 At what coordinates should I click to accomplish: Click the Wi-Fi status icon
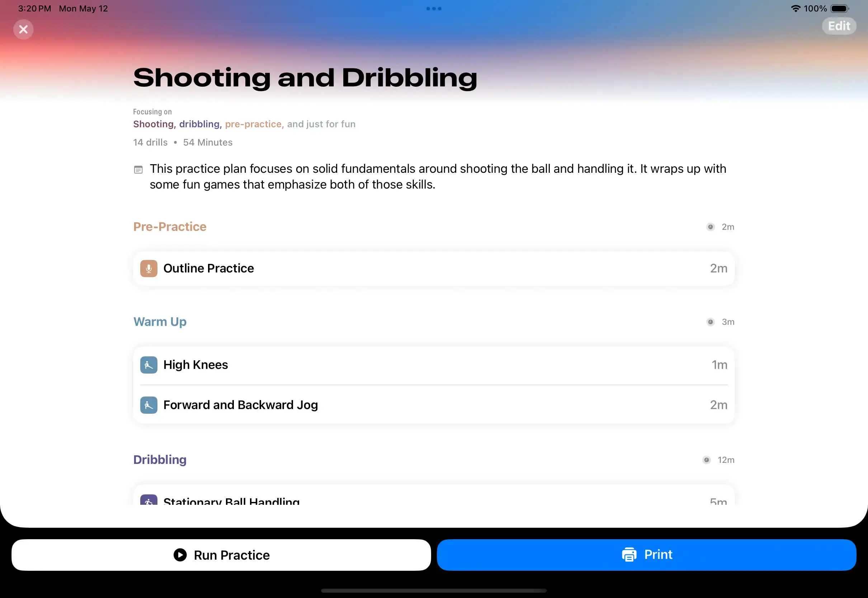[795, 8]
